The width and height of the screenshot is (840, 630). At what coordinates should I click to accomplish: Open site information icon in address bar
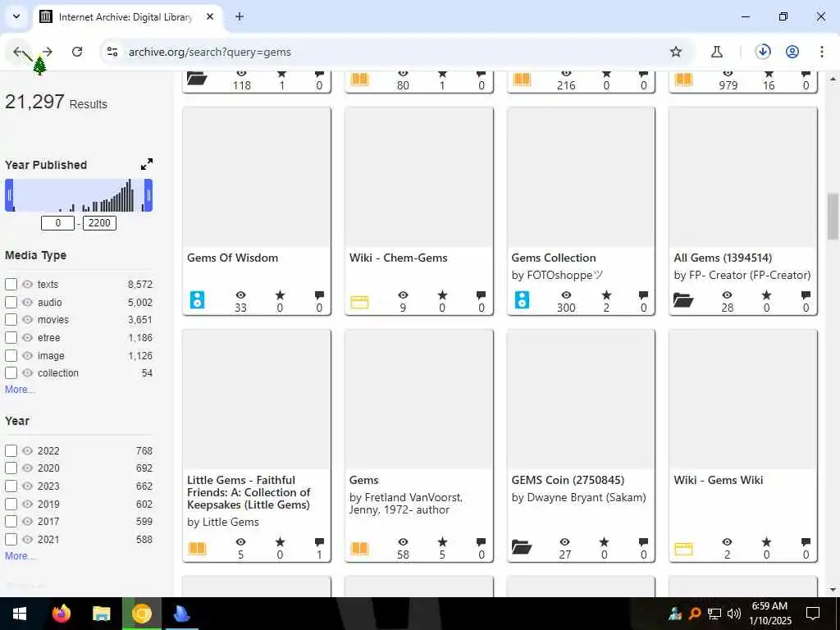point(112,52)
